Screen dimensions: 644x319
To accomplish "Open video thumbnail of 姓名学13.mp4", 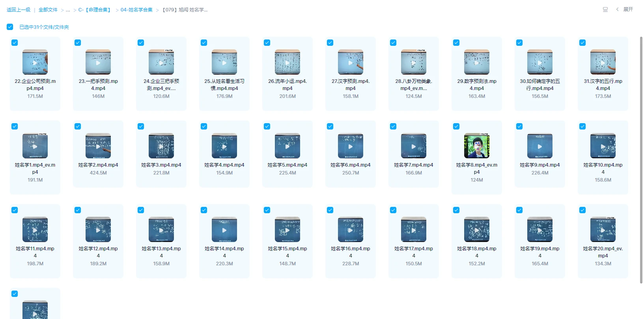I will [161, 229].
